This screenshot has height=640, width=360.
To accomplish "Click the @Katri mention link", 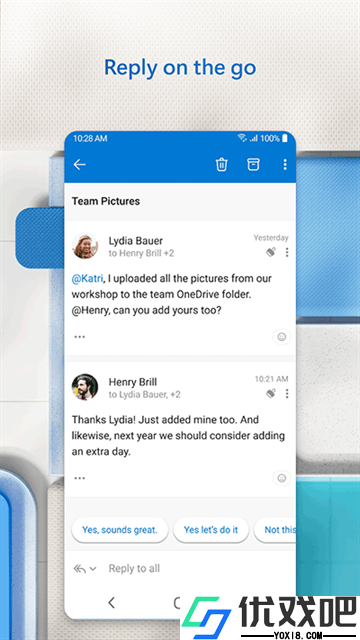I will pyautogui.click(x=87, y=278).
